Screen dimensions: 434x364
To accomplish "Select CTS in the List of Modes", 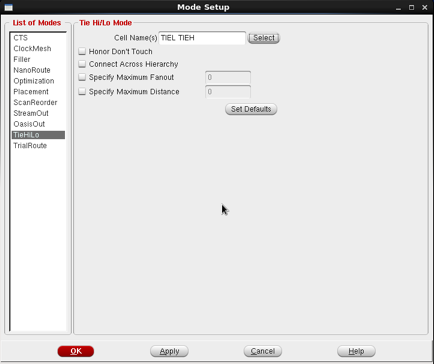I will [21, 38].
